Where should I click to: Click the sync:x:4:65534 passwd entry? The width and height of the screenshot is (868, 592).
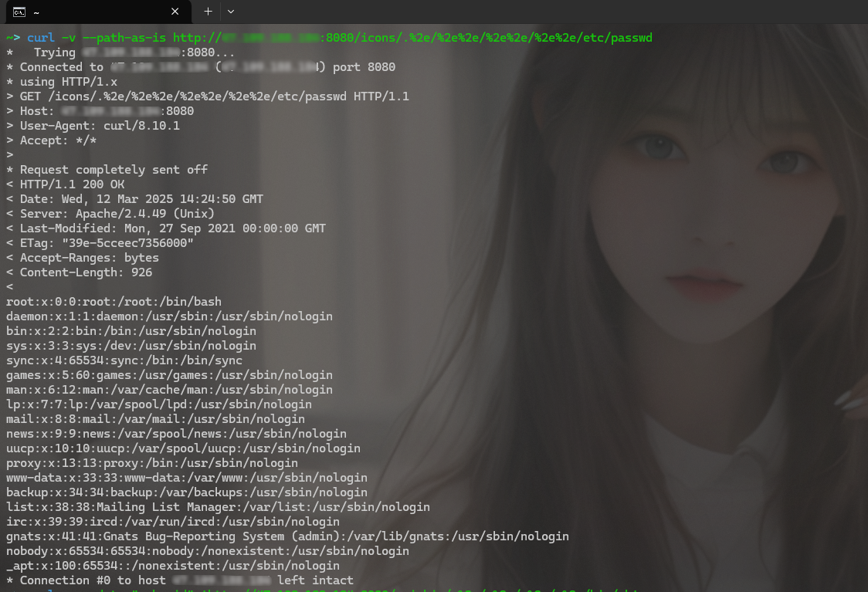tap(124, 360)
